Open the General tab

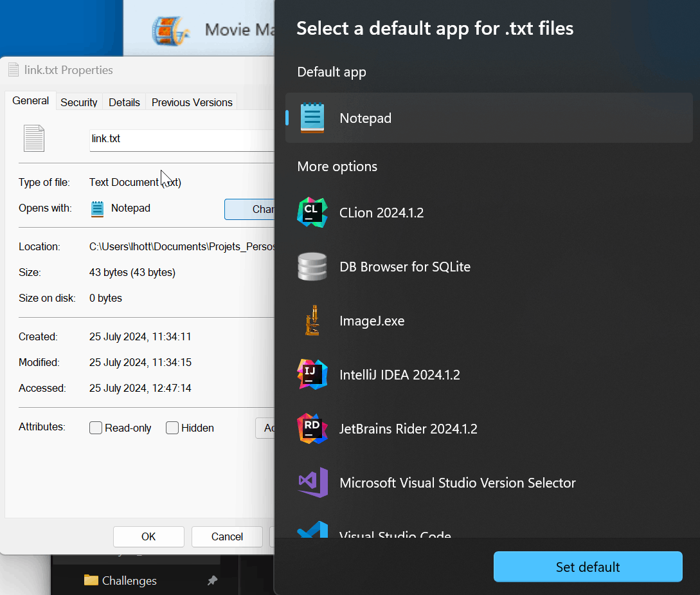(30, 101)
